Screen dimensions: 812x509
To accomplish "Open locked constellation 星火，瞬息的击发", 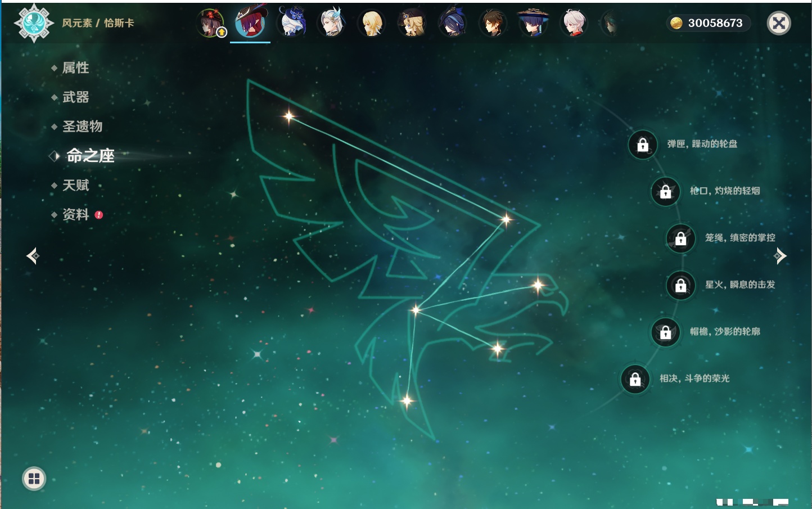I will 681,285.
